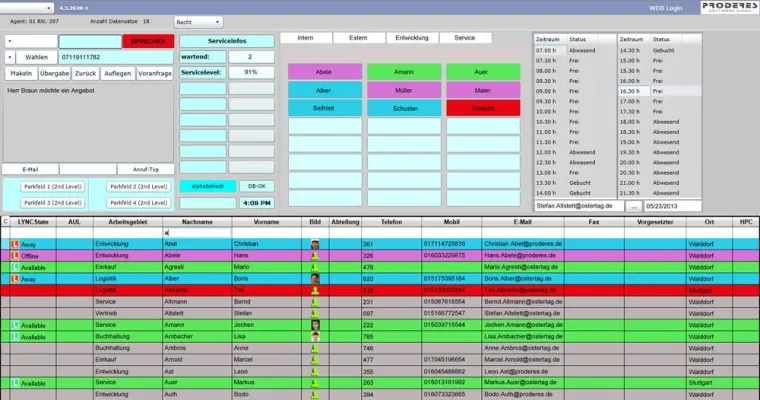Open Jochen Amann's photo in Bild column
Image resolution: width=760 pixels, height=400 pixels.
click(x=315, y=325)
